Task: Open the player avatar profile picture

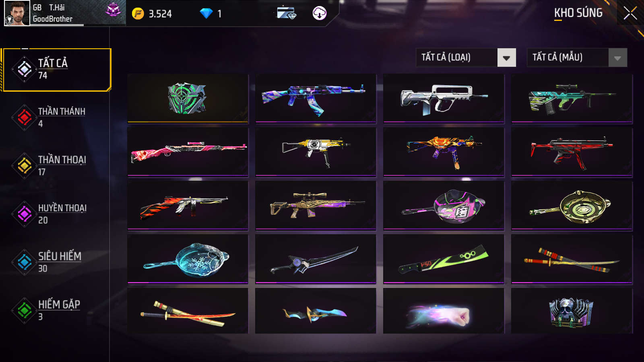Action: (x=17, y=13)
